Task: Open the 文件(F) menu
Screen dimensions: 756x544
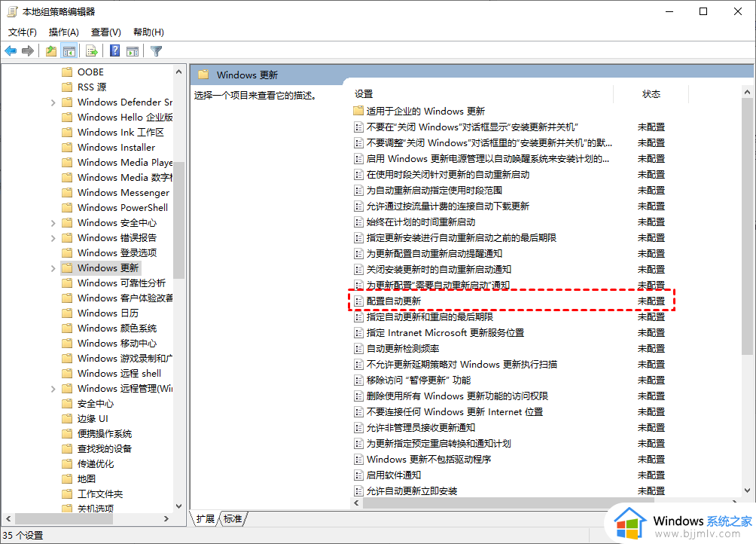Action: 22,32
